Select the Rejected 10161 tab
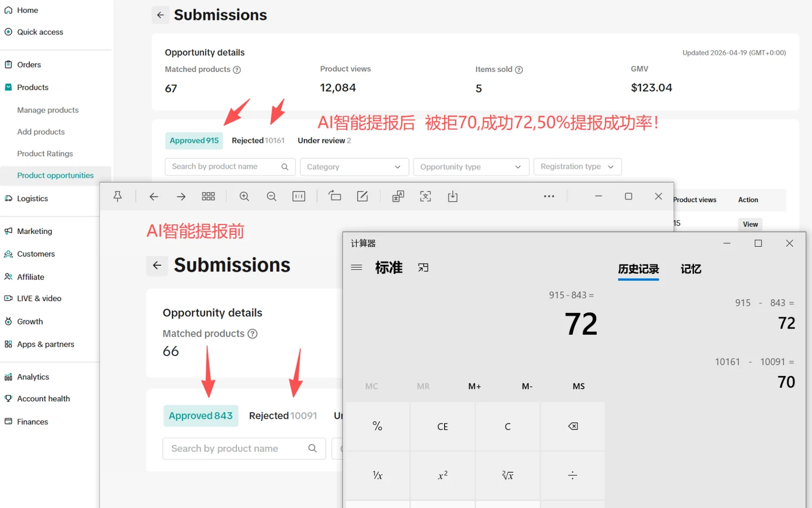Image resolution: width=812 pixels, height=508 pixels. click(x=258, y=141)
